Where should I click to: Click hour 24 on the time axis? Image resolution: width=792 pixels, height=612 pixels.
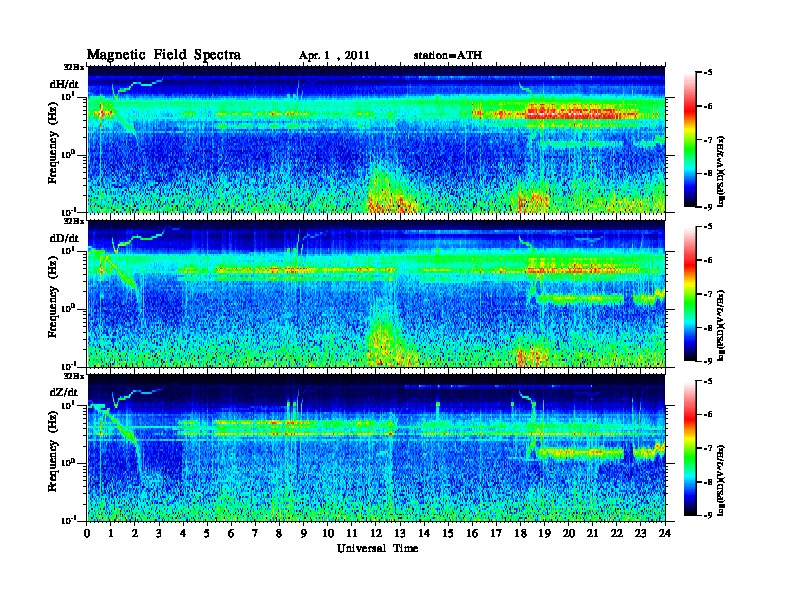tap(665, 534)
